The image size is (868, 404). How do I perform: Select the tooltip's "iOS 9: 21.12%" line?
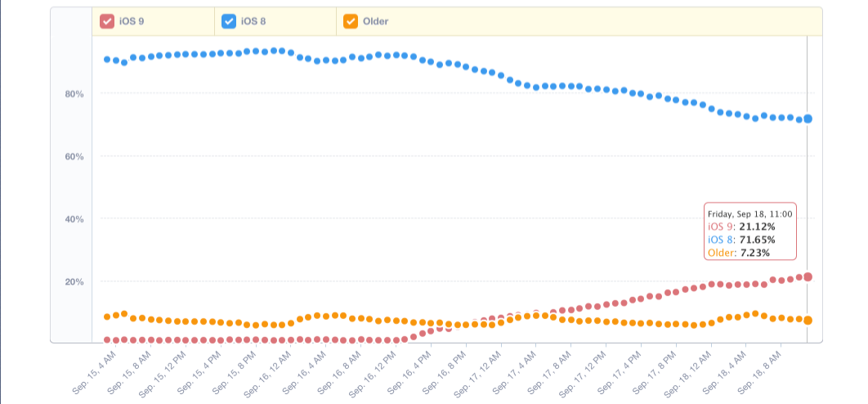[x=741, y=227]
